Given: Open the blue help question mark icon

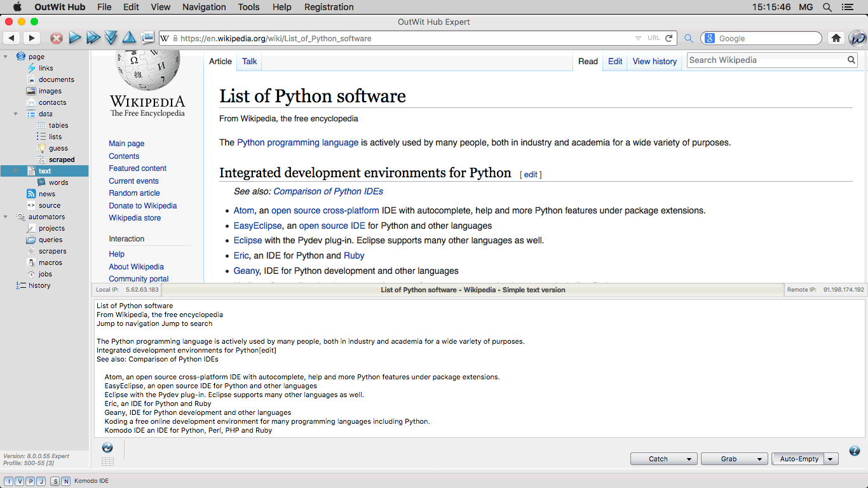Looking at the screenshot, I should coord(854,451).
